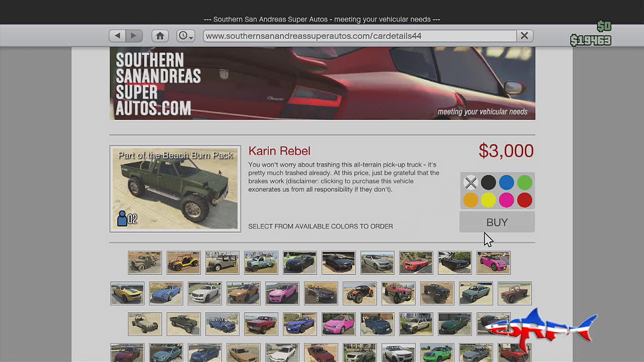
Task: Select the yellow car with blue stripes thumbnail
Action: coord(127,294)
